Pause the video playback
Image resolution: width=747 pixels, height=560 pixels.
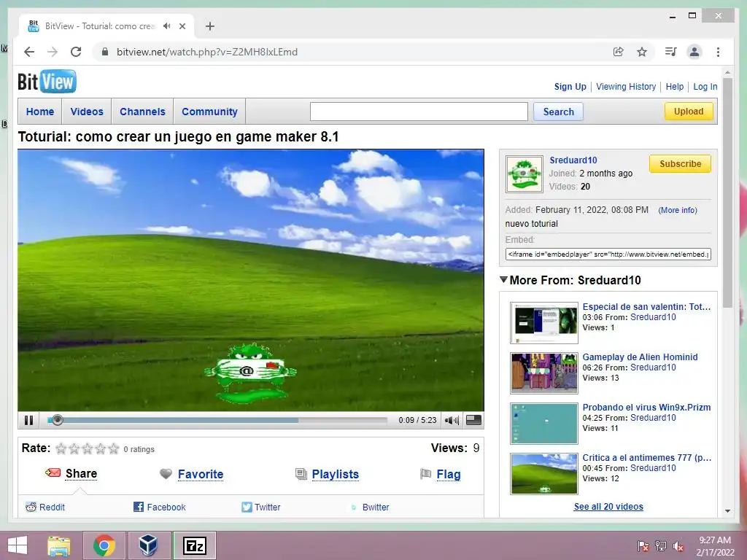tap(28, 420)
